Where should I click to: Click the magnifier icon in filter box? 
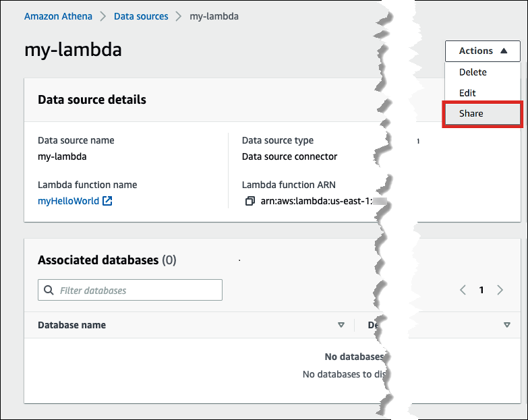coord(49,291)
